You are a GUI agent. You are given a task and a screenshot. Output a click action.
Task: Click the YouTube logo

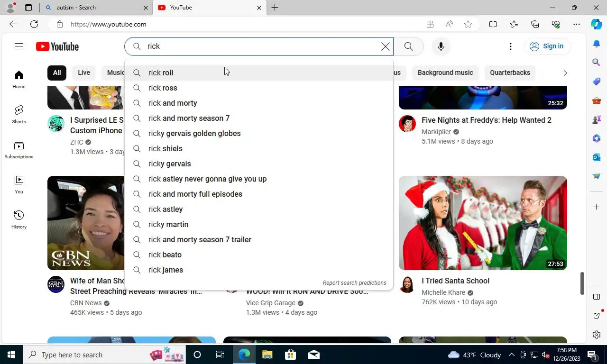tap(57, 46)
